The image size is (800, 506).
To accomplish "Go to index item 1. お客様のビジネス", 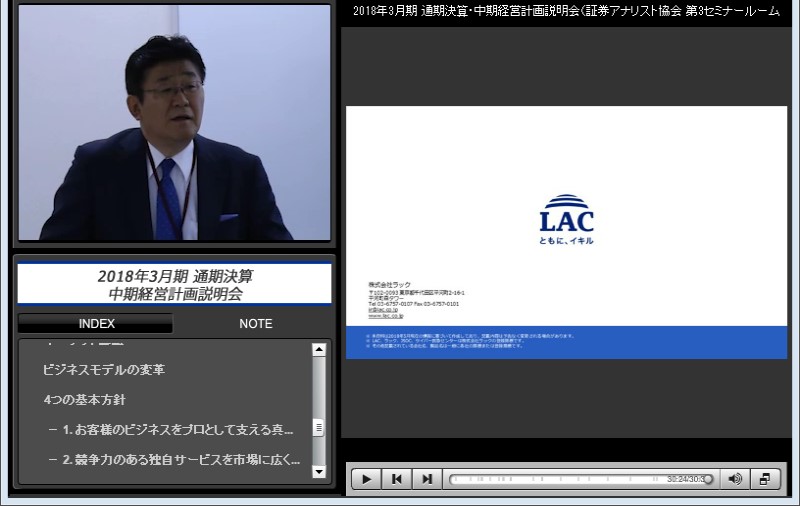I will coord(171,430).
